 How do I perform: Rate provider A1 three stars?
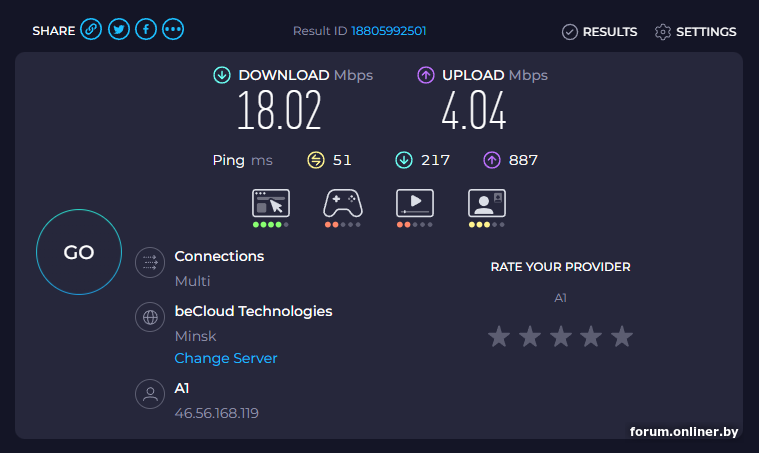point(560,337)
